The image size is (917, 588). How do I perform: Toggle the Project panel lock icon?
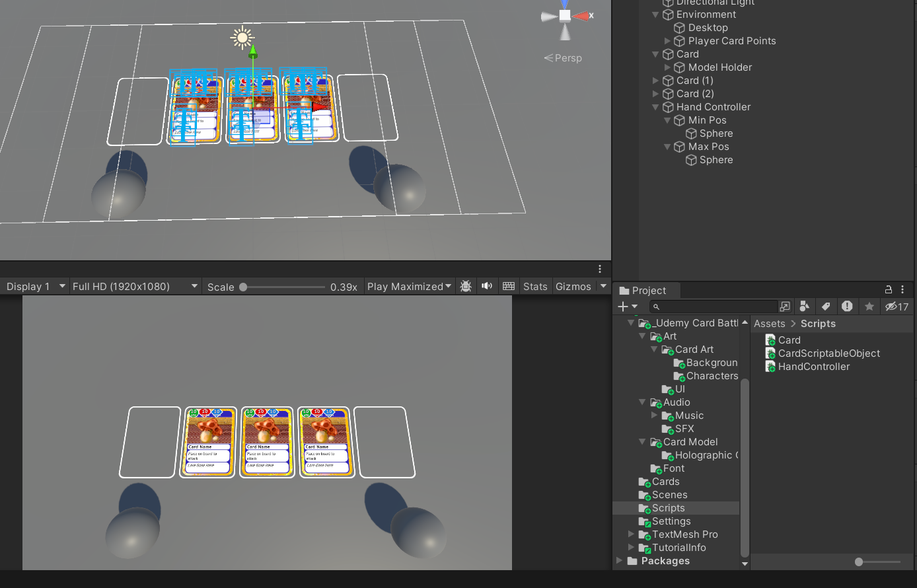click(x=889, y=289)
